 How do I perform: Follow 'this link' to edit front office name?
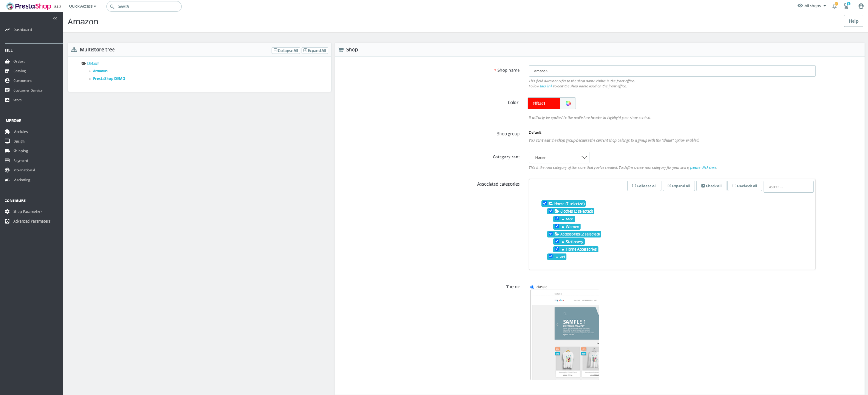[x=546, y=86]
